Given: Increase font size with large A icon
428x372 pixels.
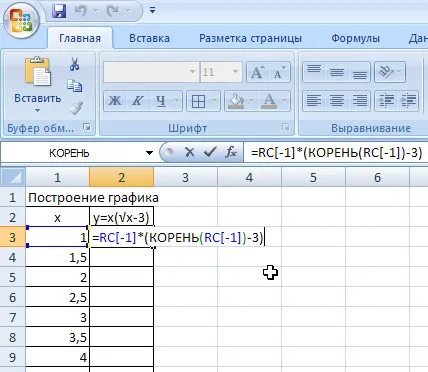Looking at the screenshot, I should (x=257, y=72).
